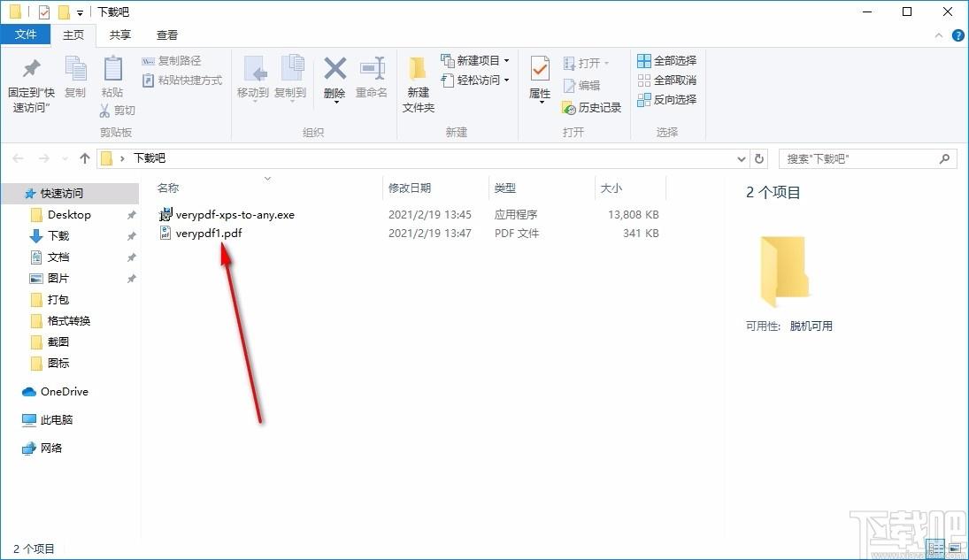Sort by 修改日期 (Date modified) column

pos(409,188)
